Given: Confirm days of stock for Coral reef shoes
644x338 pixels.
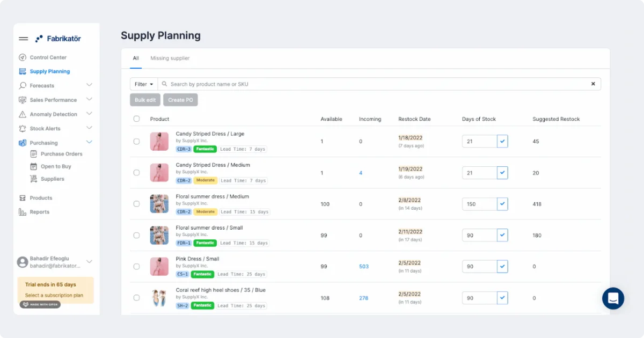Looking at the screenshot, I should (502, 298).
